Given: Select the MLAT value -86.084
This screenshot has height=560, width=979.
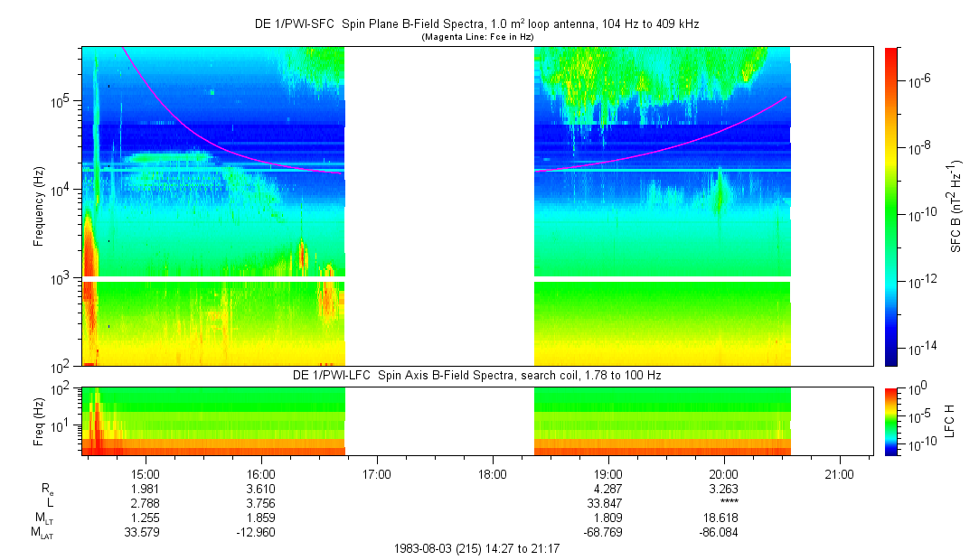Looking at the screenshot, I should 723,533.
